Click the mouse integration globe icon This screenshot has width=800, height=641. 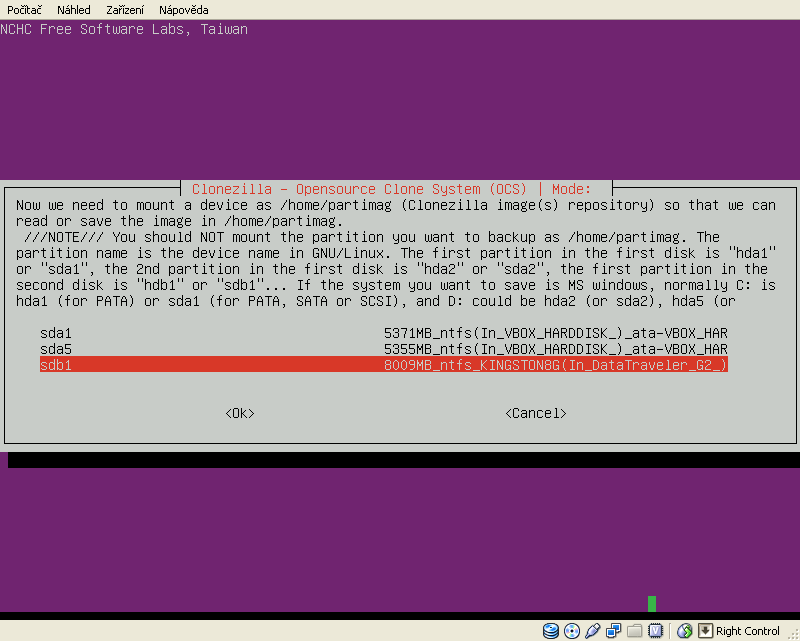pos(685,631)
